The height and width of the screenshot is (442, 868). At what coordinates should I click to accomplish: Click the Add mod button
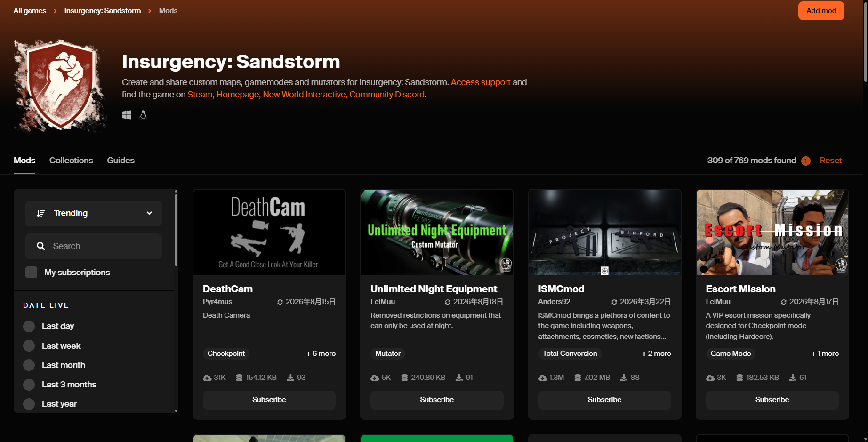pyautogui.click(x=821, y=11)
